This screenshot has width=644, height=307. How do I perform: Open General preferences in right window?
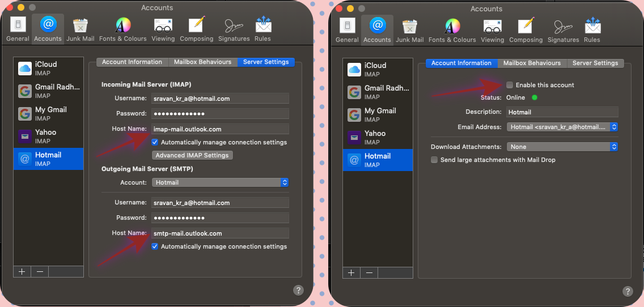347,31
